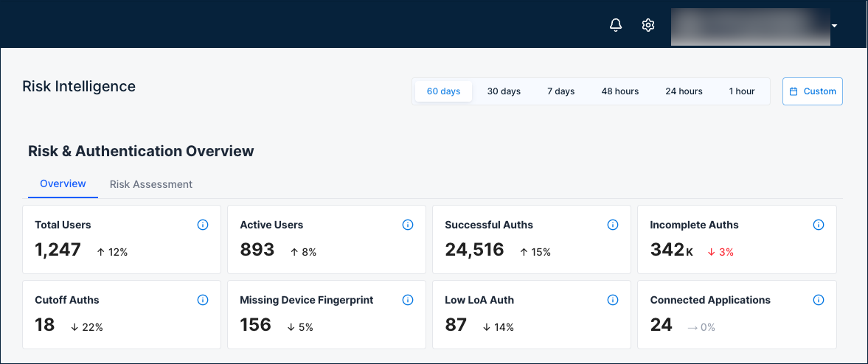Select the 7 days time range
The width and height of the screenshot is (868, 364).
pyautogui.click(x=560, y=91)
